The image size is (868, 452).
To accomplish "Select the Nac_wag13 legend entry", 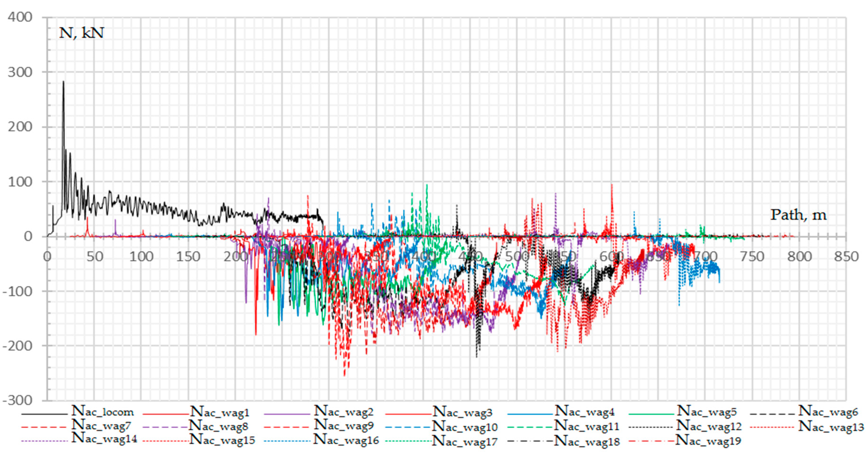I will [x=831, y=426].
